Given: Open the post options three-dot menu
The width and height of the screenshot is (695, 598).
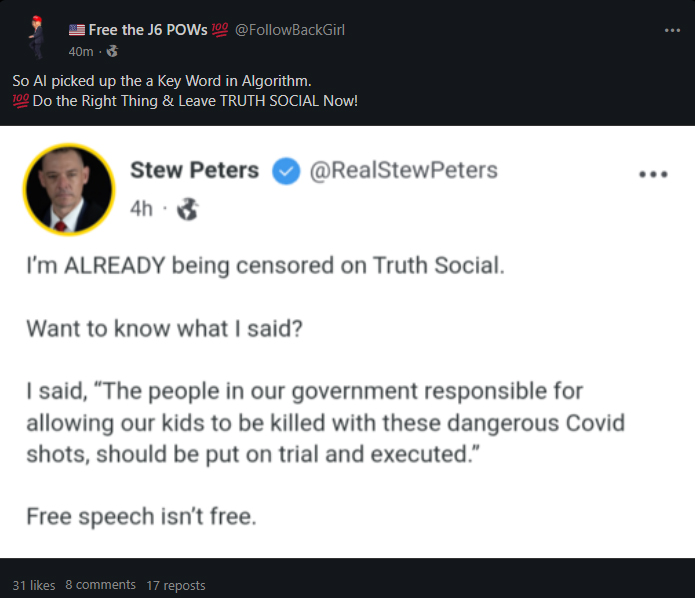Looking at the screenshot, I should click(x=672, y=30).
